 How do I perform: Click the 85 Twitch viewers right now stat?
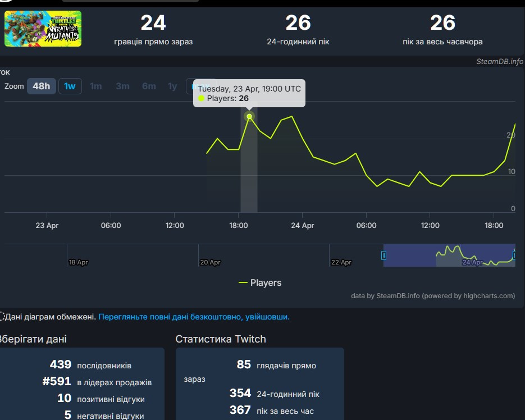[x=244, y=365]
